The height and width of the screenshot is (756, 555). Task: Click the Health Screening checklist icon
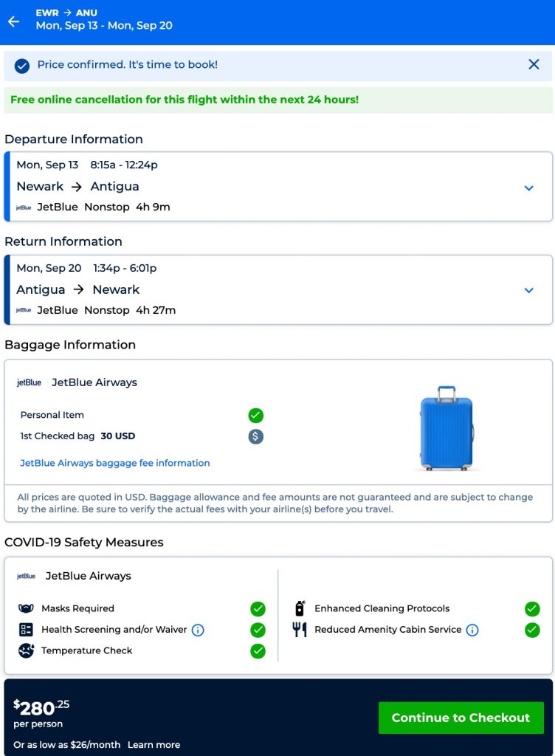tap(26, 630)
